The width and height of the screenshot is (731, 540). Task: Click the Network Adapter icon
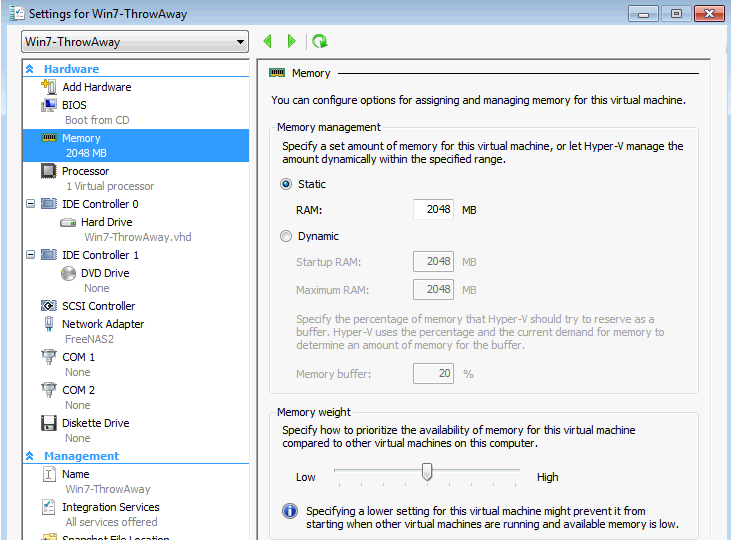pos(49,324)
